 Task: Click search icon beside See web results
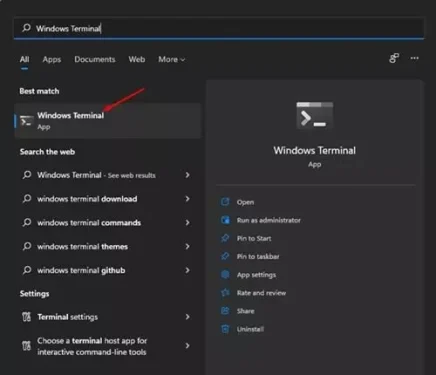pyautogui.click(x=27, y=175)
